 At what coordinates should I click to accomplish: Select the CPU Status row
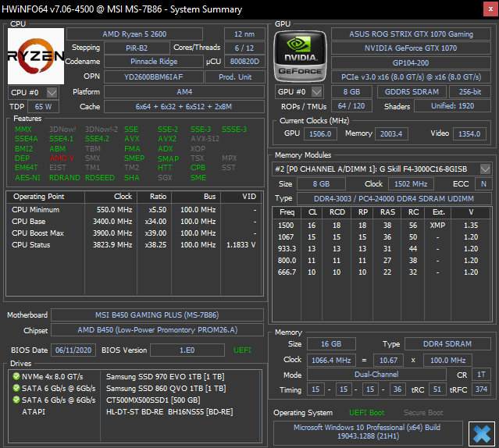click(134, 245)
